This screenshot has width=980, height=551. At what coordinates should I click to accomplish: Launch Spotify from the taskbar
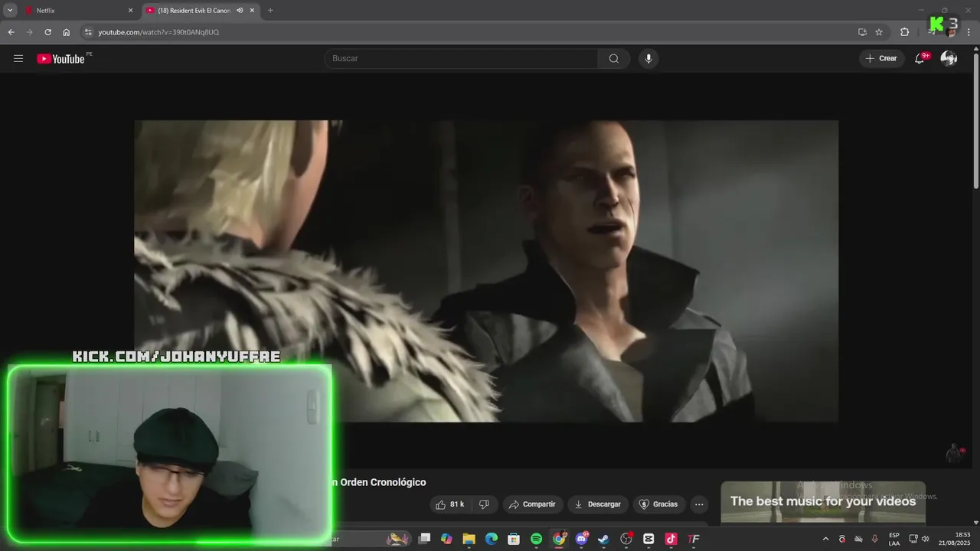537,539
